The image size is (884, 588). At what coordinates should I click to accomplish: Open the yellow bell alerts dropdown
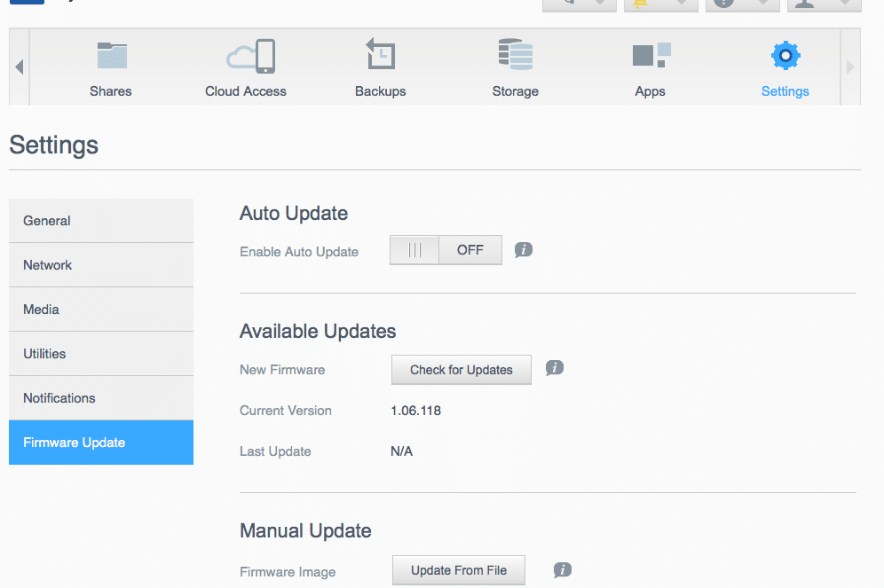click(660, 4)
